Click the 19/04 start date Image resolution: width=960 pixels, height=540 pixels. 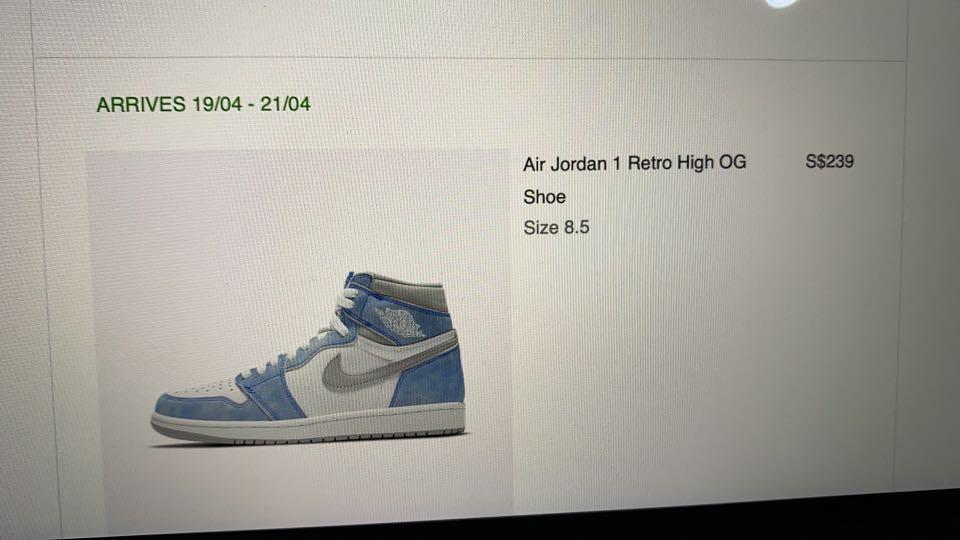pos(217,104)
